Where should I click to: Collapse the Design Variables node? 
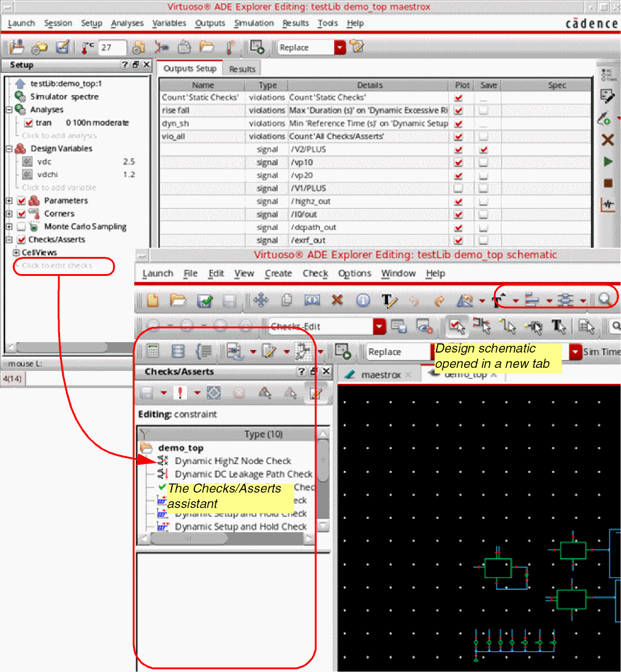tap(9, 149)
